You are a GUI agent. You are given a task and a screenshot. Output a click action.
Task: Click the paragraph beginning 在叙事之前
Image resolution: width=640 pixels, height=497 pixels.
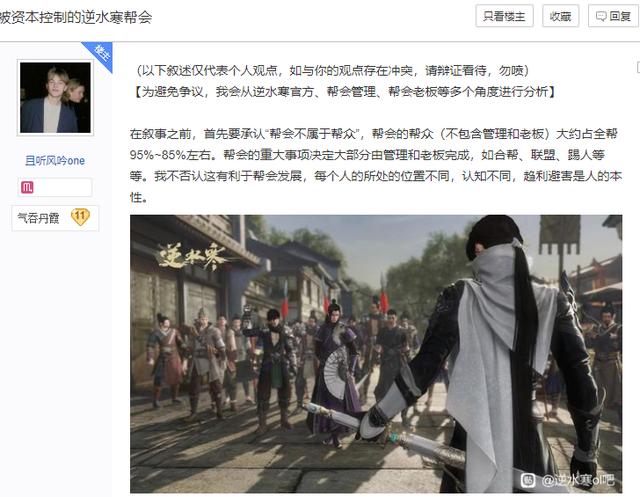tap(376, 166)
